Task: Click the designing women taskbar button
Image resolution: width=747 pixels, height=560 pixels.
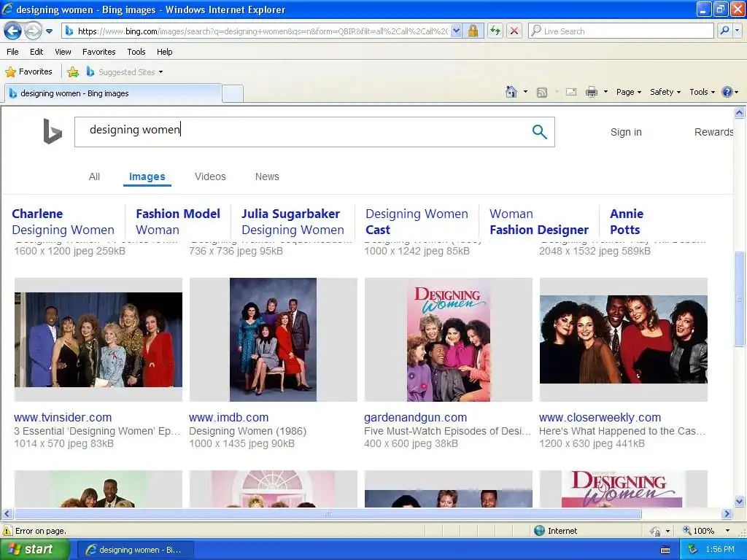Action: [x=134, y=550]
